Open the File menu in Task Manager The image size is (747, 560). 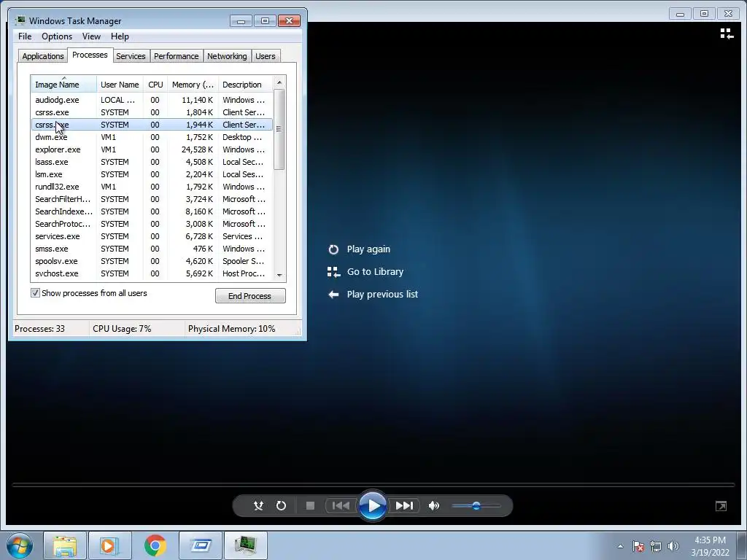pyautogui.click(x=25, y=36)
